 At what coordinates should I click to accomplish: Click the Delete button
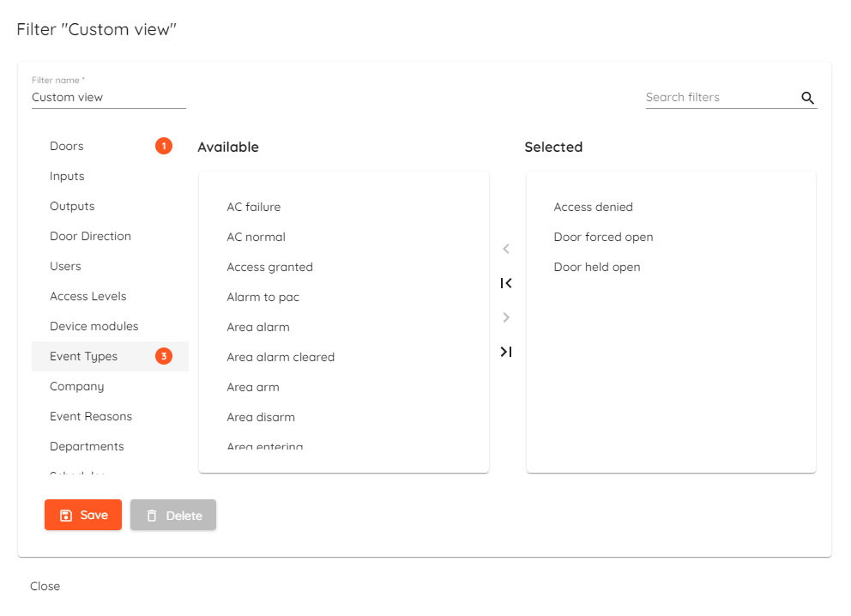coord(173,515)
